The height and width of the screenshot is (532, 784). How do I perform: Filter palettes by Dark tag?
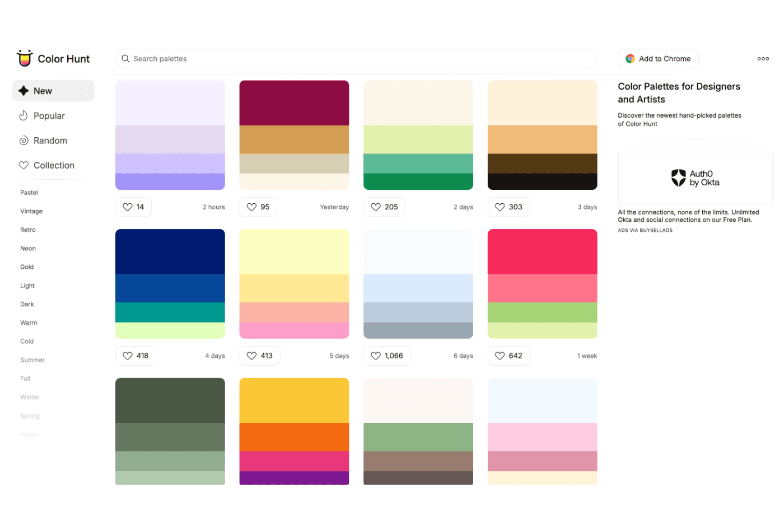point(27,304)
